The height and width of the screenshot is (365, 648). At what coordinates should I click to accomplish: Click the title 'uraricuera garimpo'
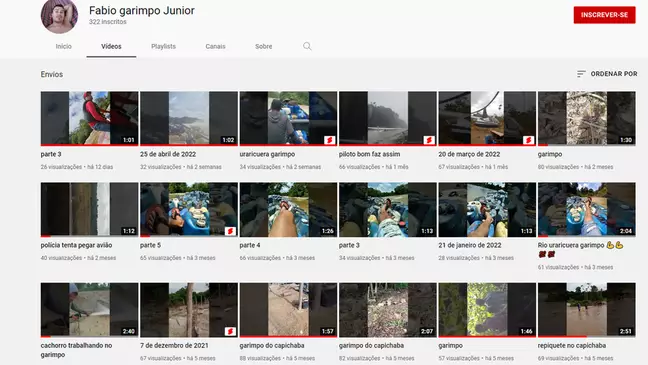pos(267,154)
